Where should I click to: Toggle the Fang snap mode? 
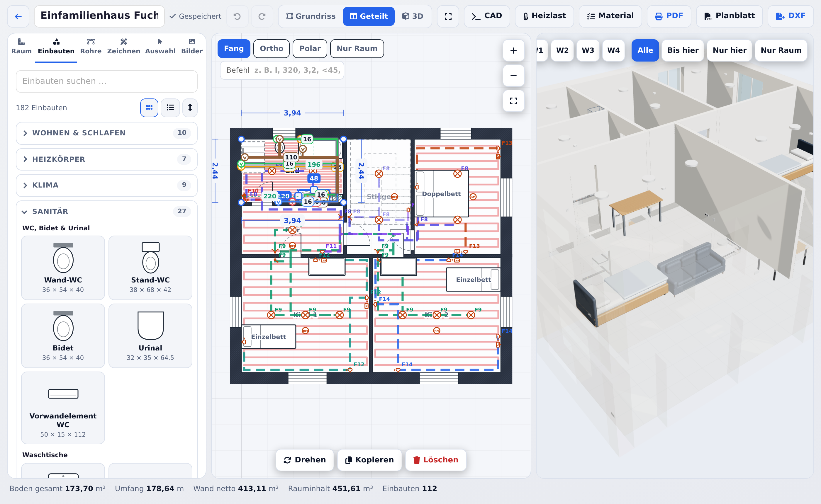coord(234,49)
